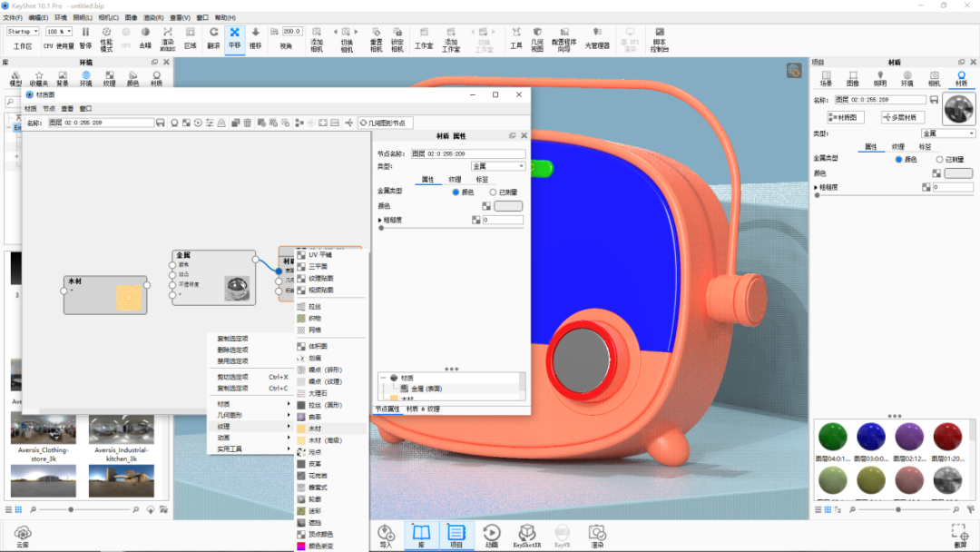The height and width of the screenshot is (552, 980).
Task: Click the 导入 import icon at bottom
Action: click(x=386, y=536)
